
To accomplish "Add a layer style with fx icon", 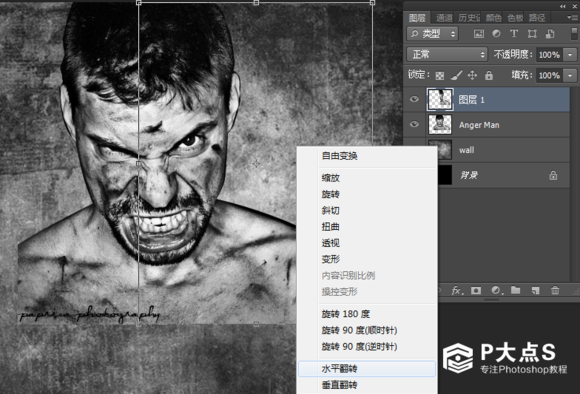I will pyautogui.click(x=456, y=291).
